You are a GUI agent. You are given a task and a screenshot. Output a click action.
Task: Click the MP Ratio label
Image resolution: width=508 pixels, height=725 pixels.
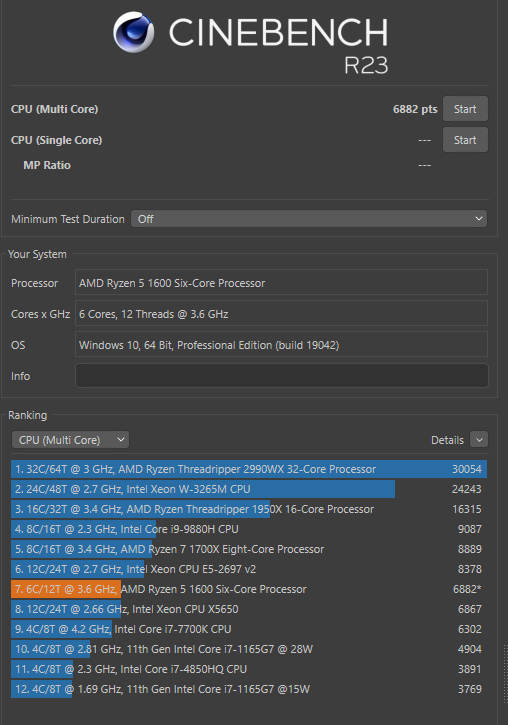[x=47, y=165]
